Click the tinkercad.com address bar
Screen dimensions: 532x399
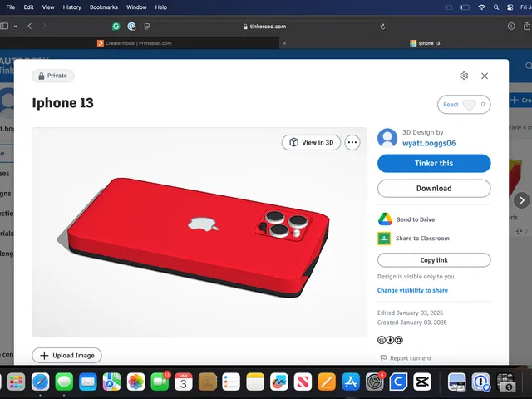[x=264, y=27]
